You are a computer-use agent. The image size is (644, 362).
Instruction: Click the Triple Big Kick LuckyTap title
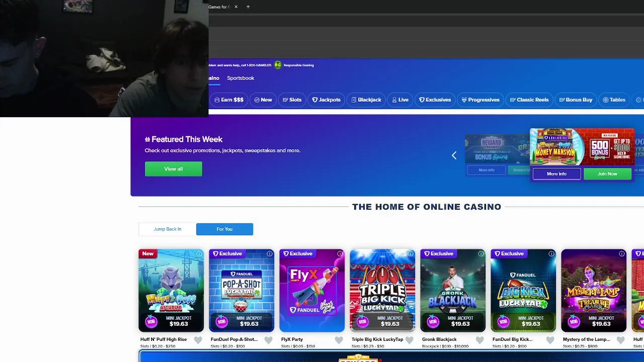tap(377, 339)
